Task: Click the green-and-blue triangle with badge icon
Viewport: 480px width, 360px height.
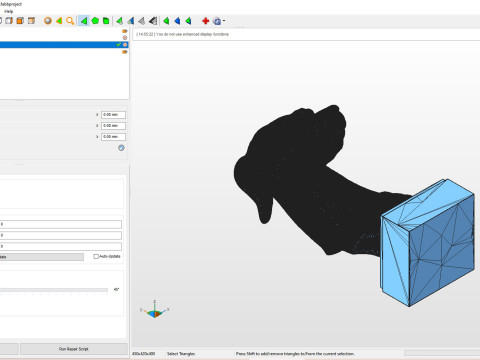Action: click(x=131, y=21)
